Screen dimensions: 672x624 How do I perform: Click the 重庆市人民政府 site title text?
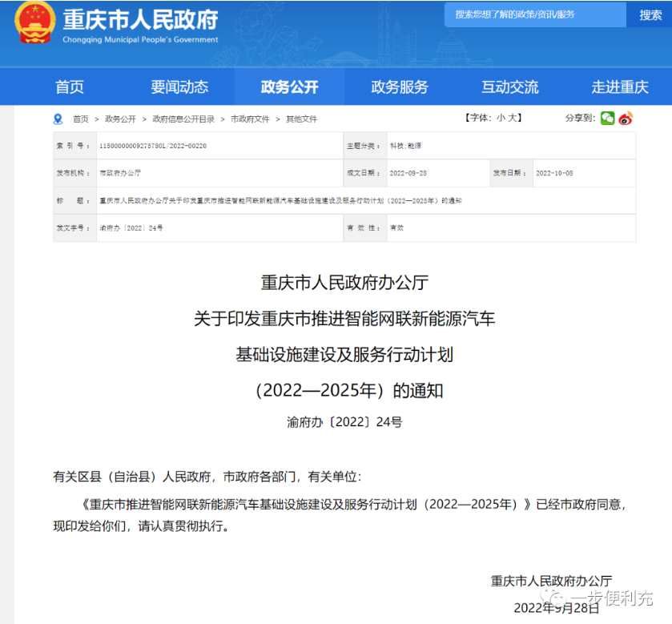(140, 21)
